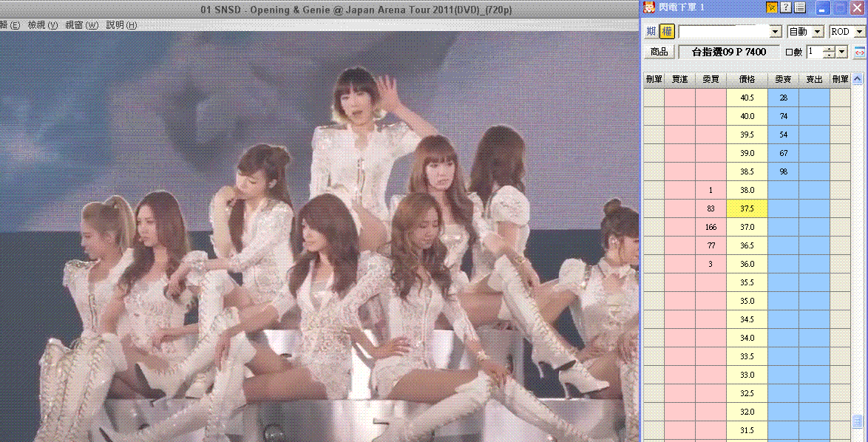
Task: Click the blue 賣出 cell at price 38.0
Action: coord(814,190)
